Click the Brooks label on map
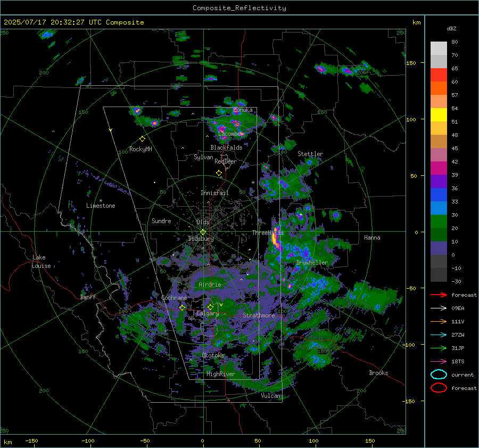This screenshot has width=479, height=448. click(378, 373)
